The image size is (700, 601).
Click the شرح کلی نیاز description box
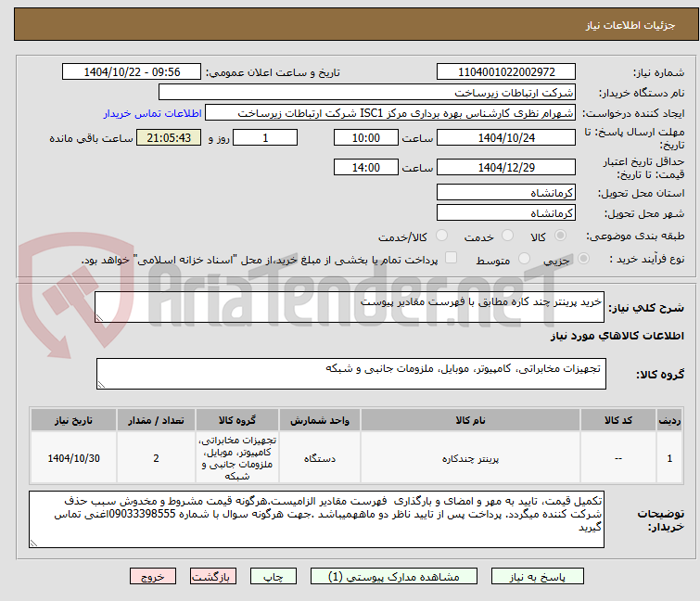coord(350,307)
